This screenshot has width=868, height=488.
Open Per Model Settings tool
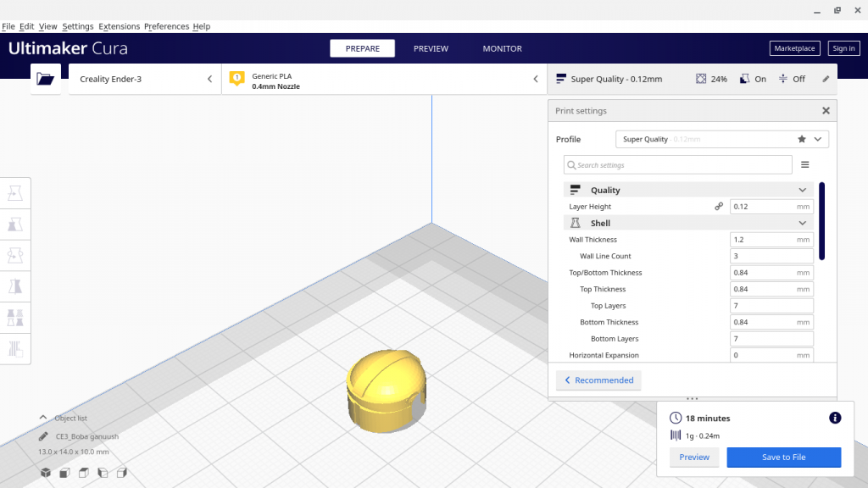[x=15, y=318]
